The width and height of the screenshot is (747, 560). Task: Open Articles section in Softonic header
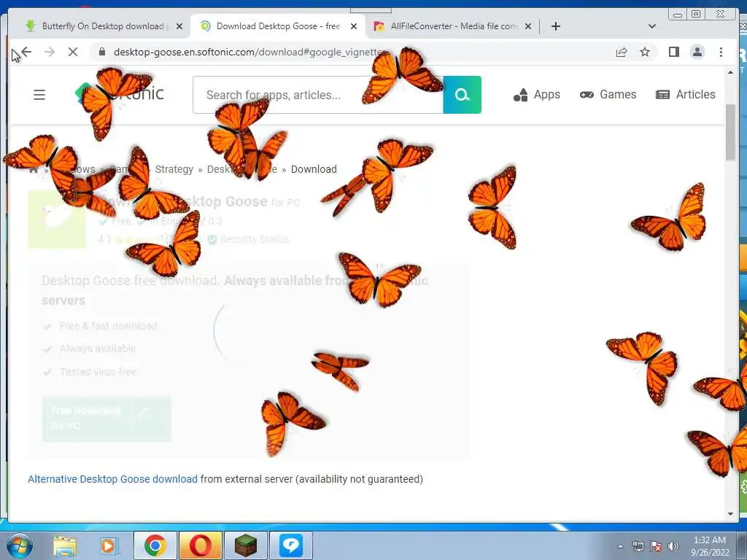coord(686,95)
